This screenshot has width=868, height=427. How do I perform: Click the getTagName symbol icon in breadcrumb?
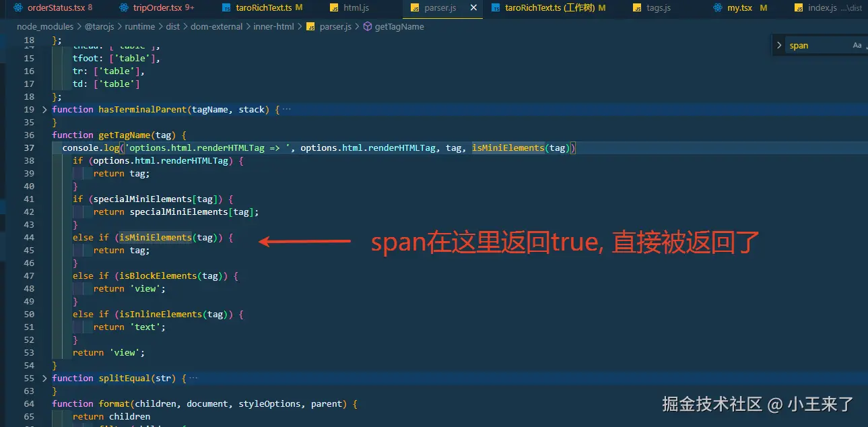click(368, 26)
